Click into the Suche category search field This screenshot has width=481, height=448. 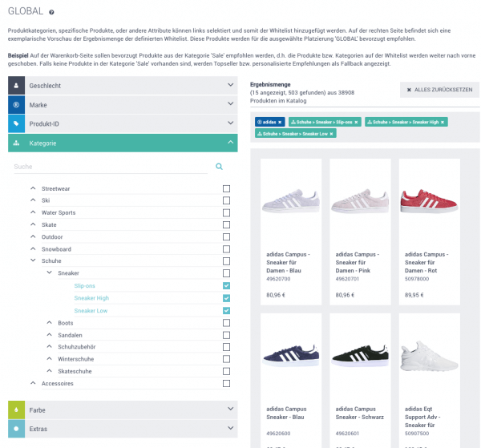[x=111, y=167]
